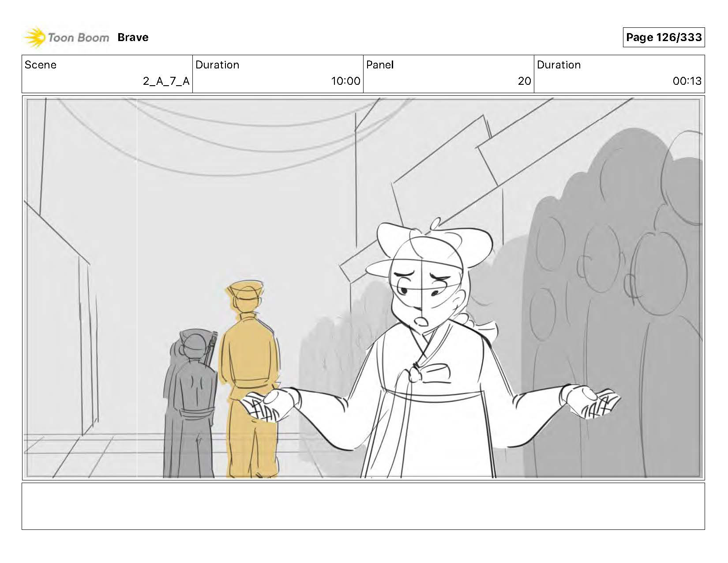Click the Toon Boom logo

tap(66, 38)
